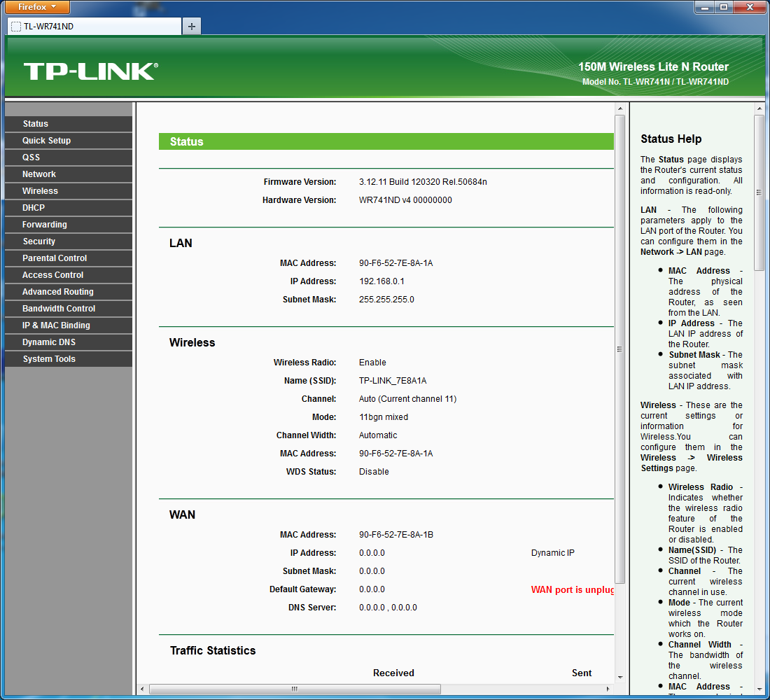Click horizontal scrollbar right arrow

(x=608, y=689)
